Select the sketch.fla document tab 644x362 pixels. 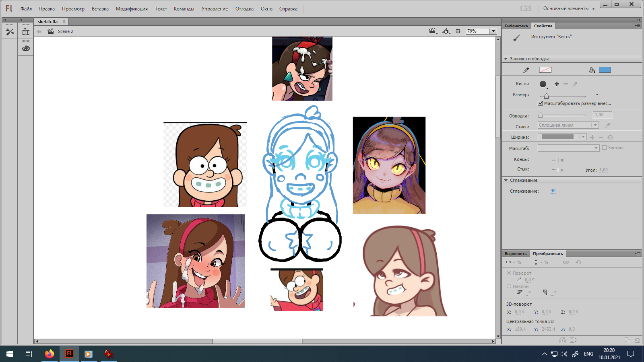pyautogui.click(x=48, y=22)
